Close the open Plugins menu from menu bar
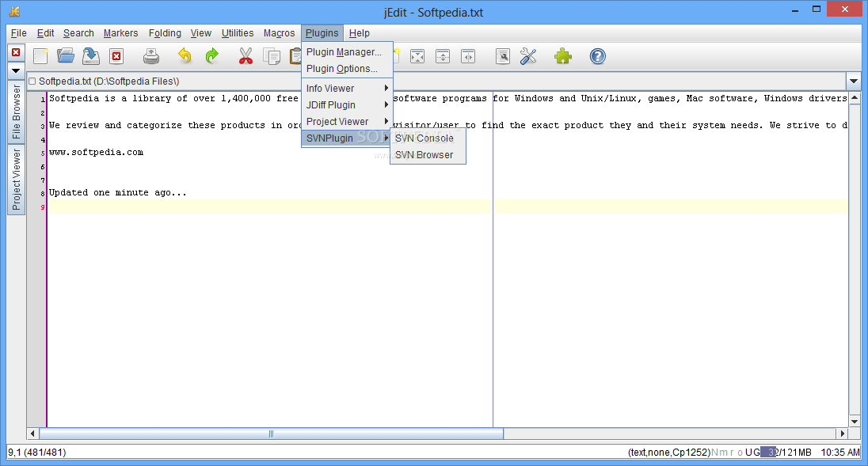Screen dimensions: 868x466 pyautogui.click(x=322, y=33)
